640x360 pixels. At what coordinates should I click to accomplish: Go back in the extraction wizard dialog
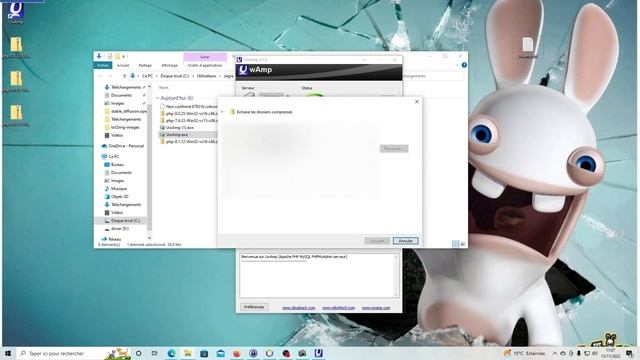pos(222,111)
